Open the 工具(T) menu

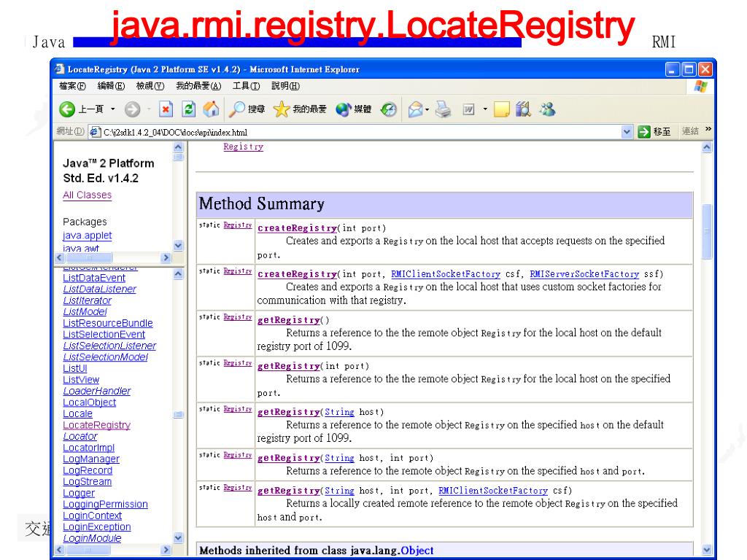pos(247,86)
